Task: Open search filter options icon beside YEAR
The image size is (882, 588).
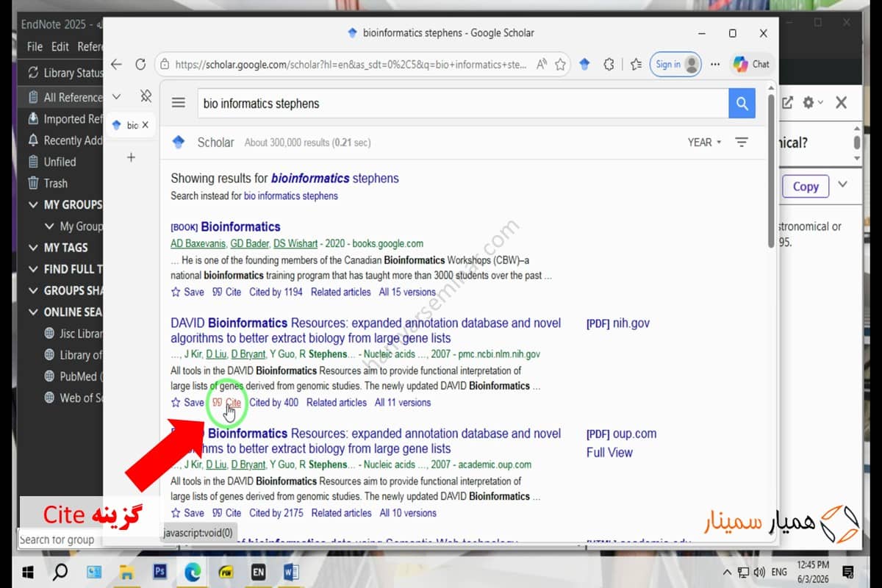Action: coord(742,143)
